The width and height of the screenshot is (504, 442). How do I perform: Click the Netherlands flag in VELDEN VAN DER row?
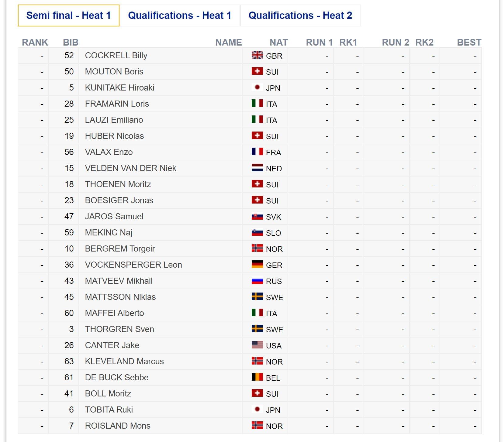pyautogui.click(x=257, y=168)
